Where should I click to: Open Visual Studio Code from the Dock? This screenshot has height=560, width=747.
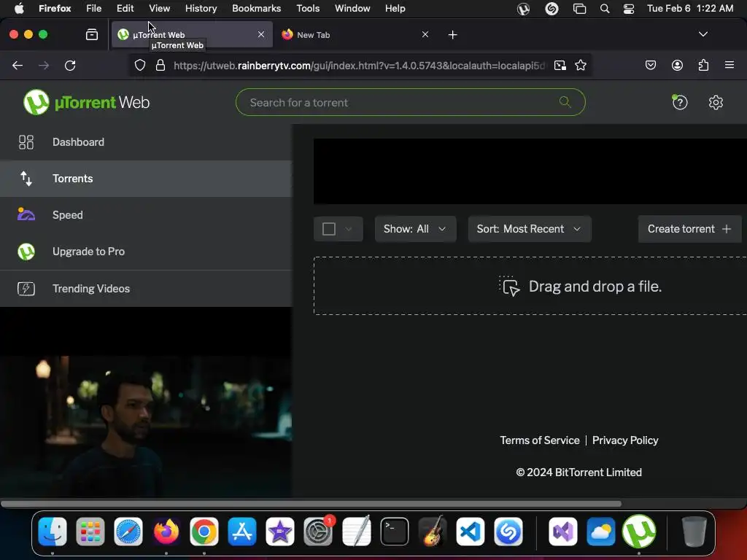point(471,532)
